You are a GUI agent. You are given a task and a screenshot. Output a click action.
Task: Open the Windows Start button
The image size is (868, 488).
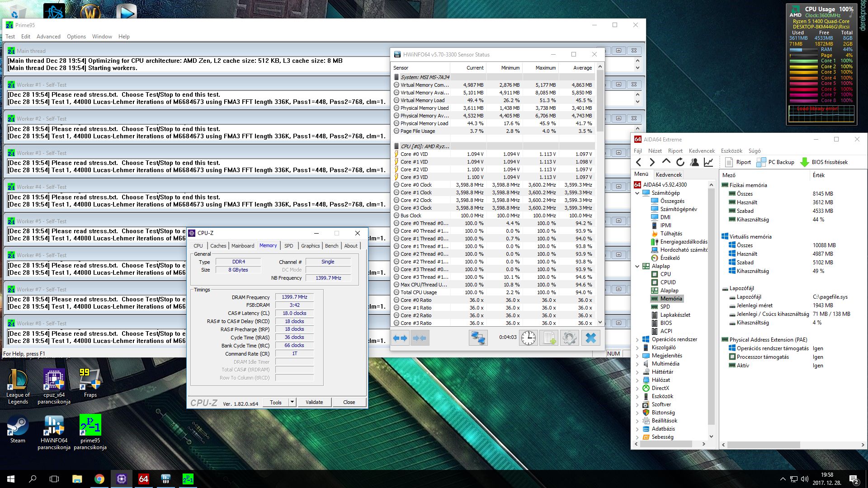click(11, 479)
